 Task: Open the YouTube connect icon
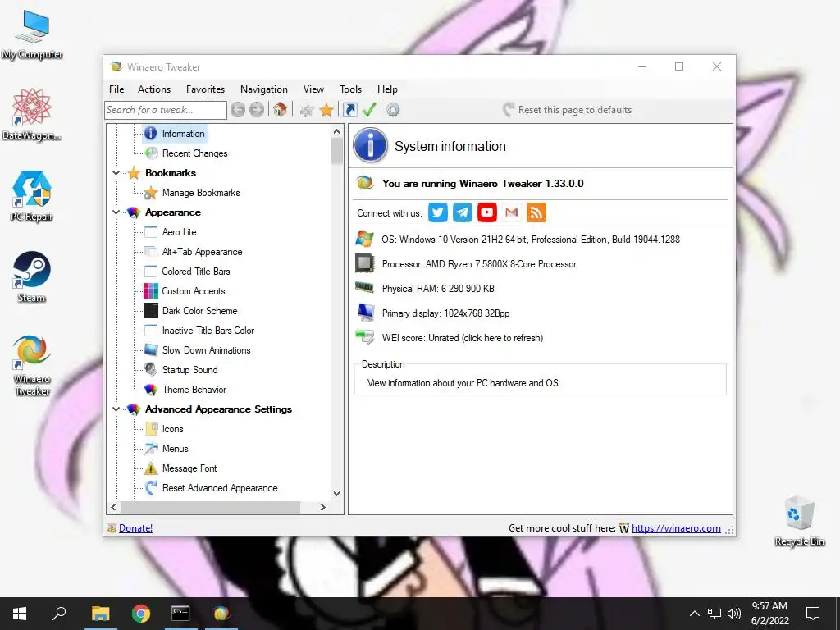tap(487, 212)
